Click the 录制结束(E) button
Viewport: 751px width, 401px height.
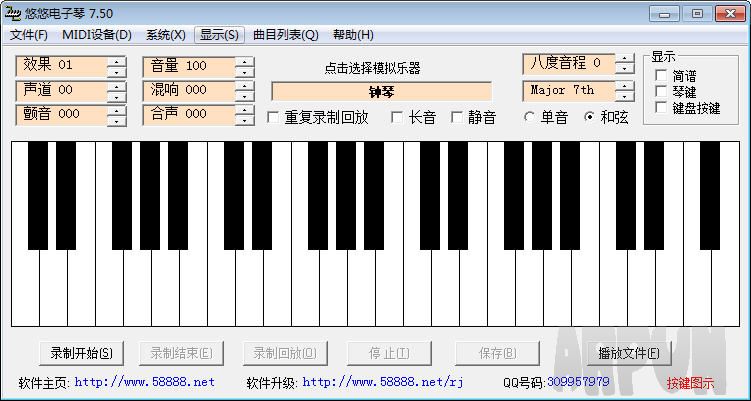click(x=181, y=354)
